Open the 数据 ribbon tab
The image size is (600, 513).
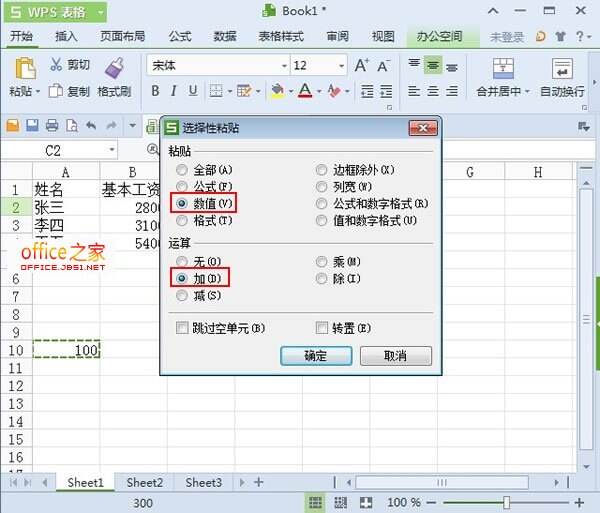[225, 36]
